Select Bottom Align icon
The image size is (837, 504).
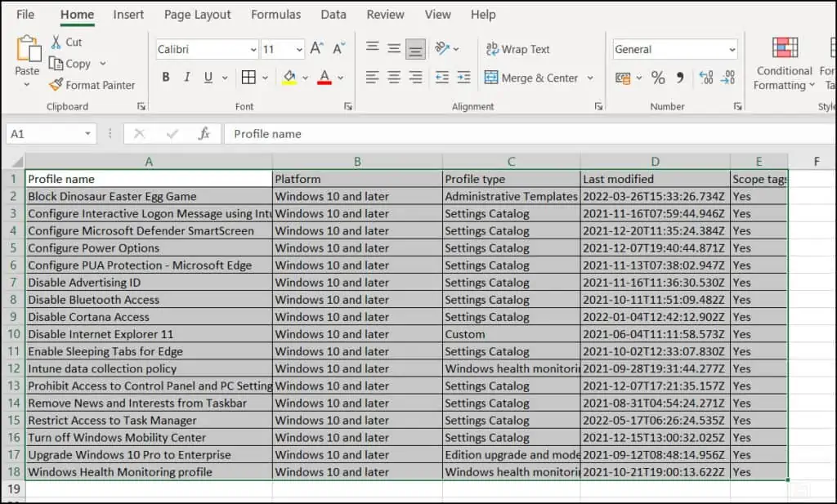(x=415, y=49)
